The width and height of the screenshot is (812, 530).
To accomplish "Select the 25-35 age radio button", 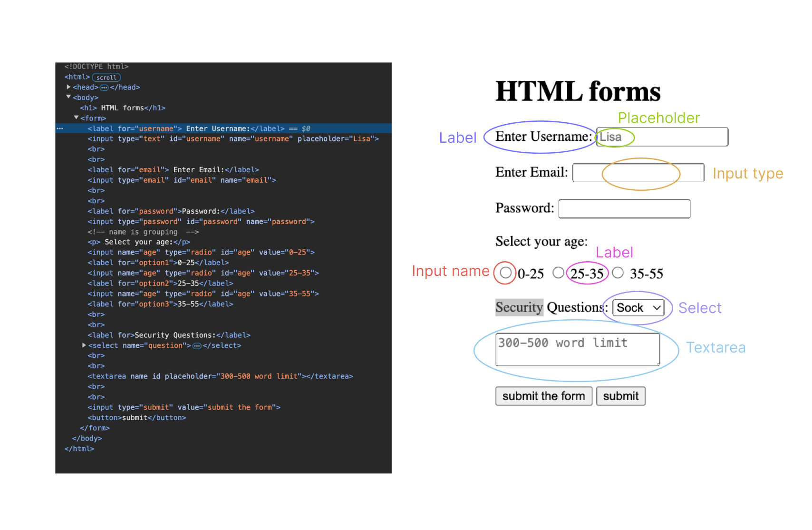I will click(558, 273).
